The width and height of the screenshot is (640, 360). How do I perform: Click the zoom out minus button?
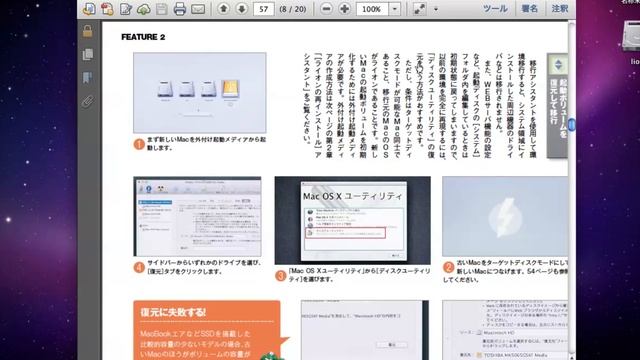point(326,9)
